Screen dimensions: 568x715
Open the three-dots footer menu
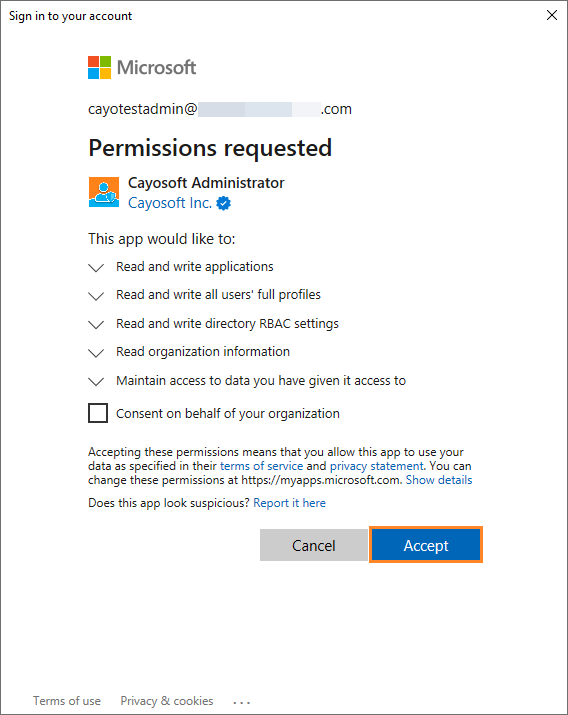pyautogui.click(x=241, y=702)
